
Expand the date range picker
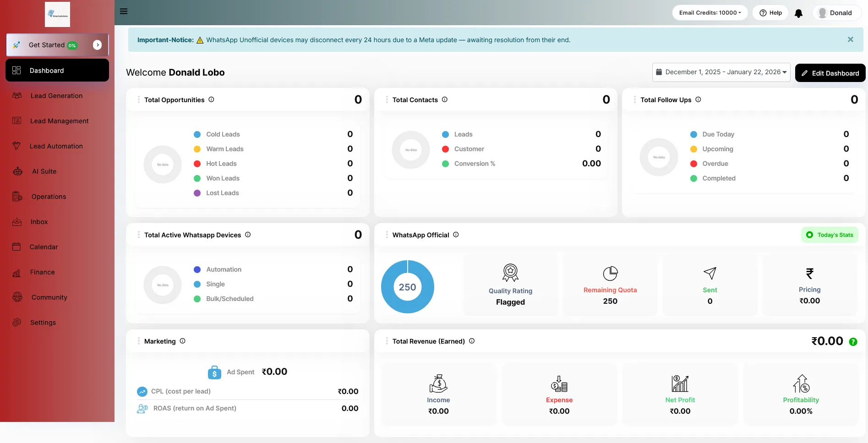coord(721,72)
